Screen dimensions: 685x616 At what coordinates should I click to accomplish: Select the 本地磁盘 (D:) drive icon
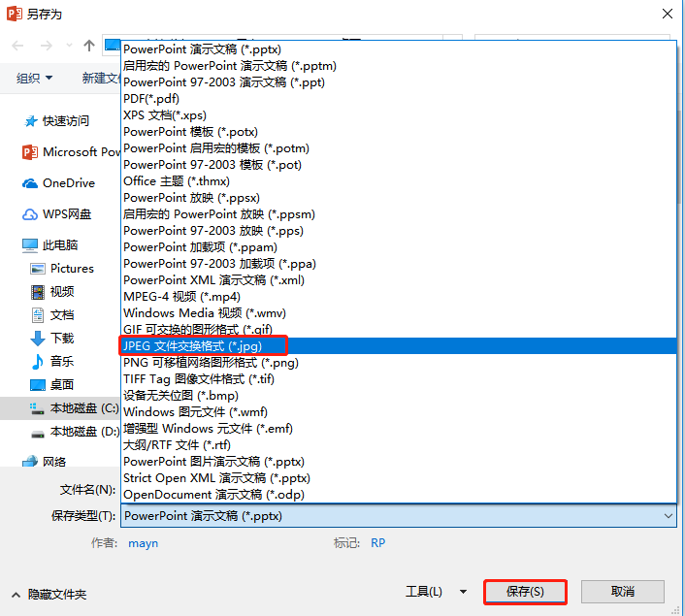[x=38, y=435]
